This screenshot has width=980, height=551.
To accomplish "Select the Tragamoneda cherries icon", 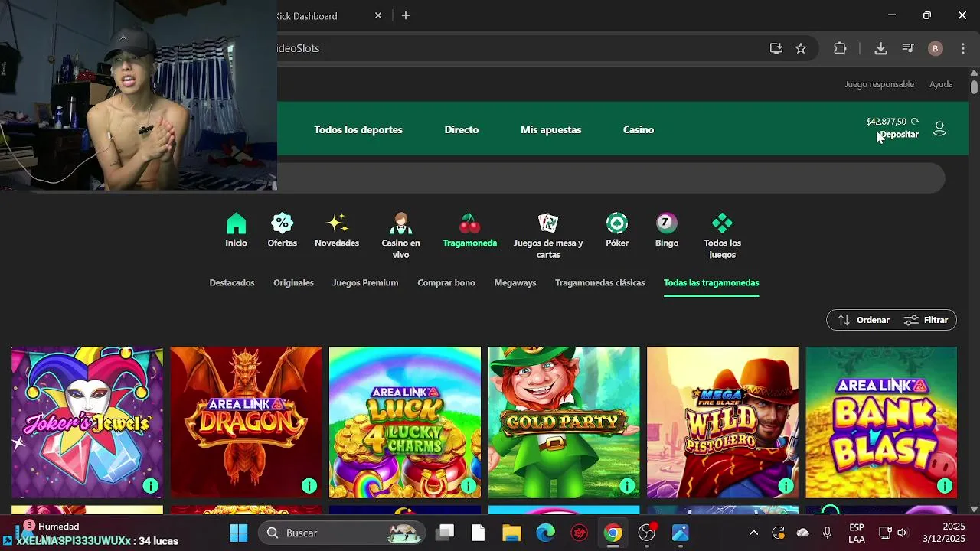I will pyautogui.click(x=469, y=223).
